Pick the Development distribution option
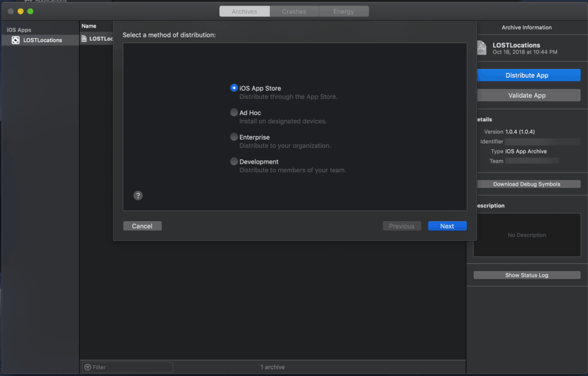 234,161
